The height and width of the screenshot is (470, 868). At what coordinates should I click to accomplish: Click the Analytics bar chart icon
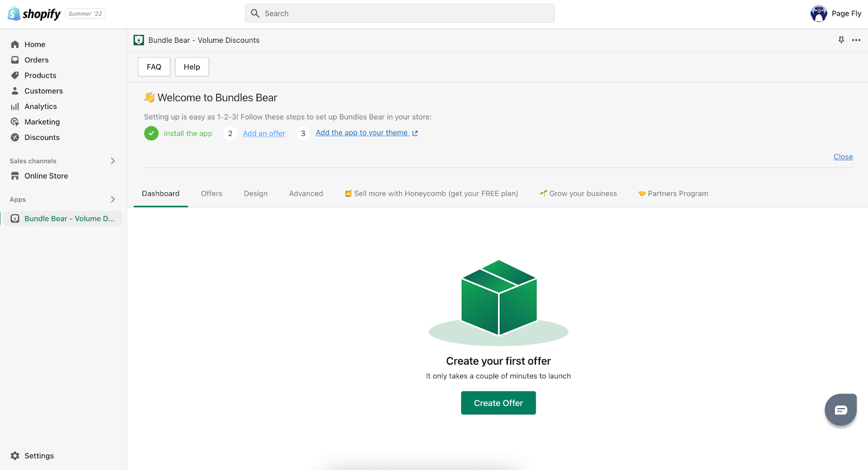coord(15,106)
